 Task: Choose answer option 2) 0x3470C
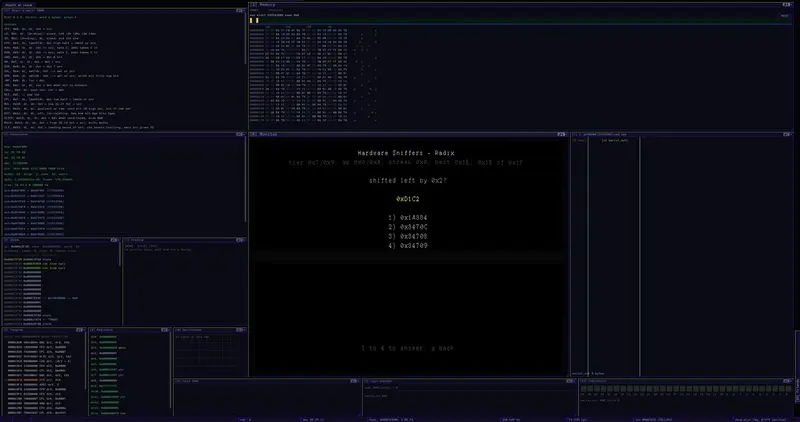pyautogui.click(x=408, y=227)
